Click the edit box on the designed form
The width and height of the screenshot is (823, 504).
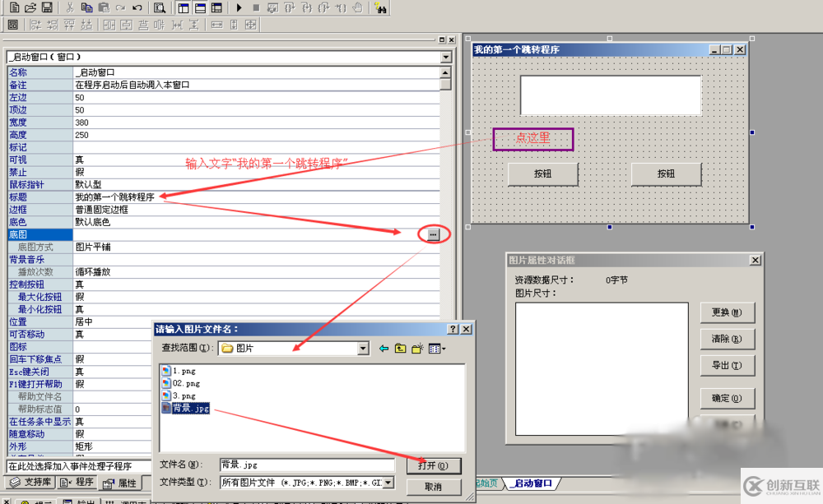pos(611,95)
